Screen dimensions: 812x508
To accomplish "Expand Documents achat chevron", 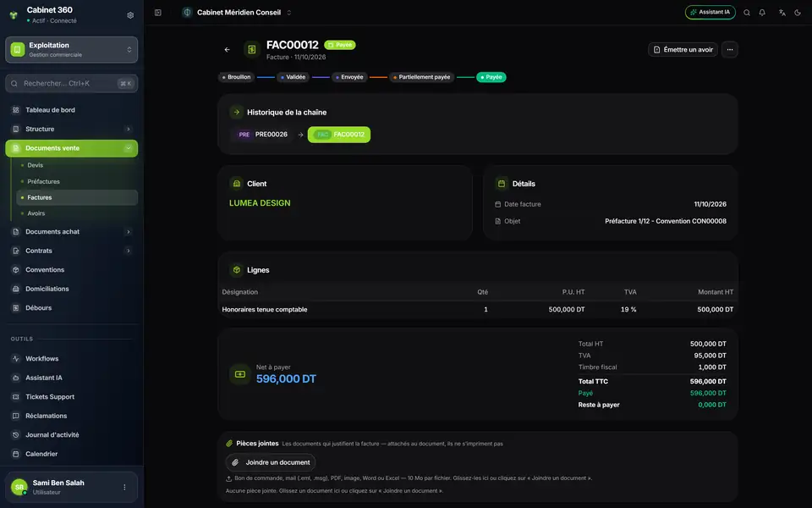I will click(x=129, y=232).
